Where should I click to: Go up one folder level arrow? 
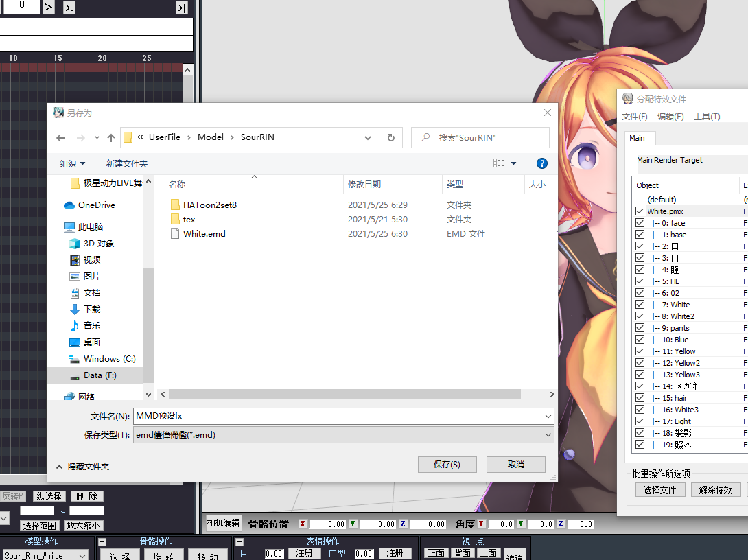(x=111, y=138)
